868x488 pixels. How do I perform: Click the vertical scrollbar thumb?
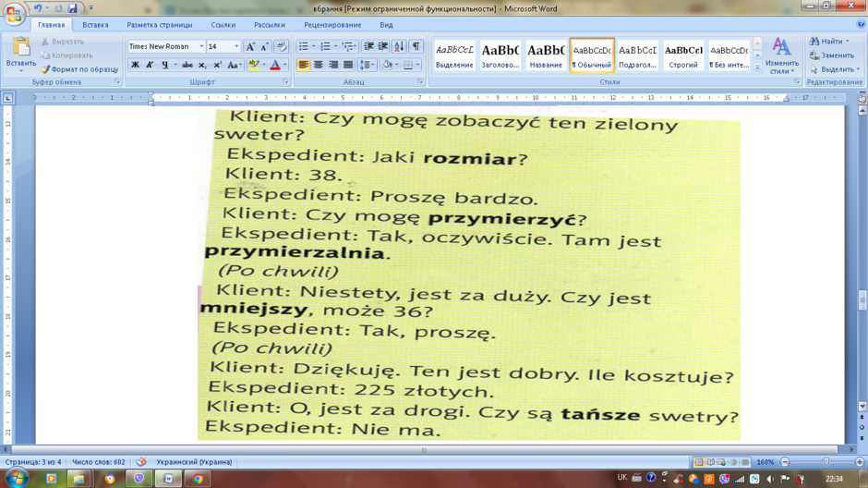tap(862, 300)
